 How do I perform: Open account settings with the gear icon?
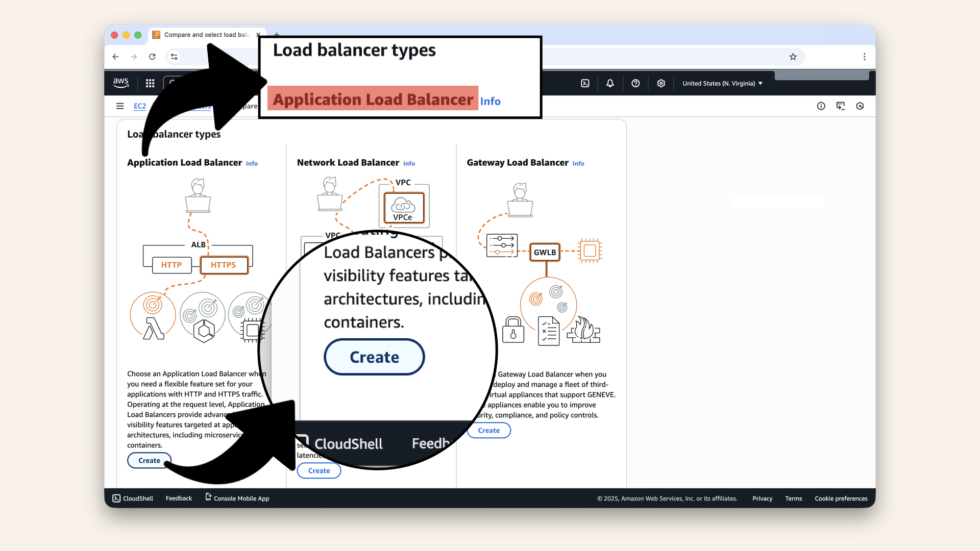point(661,83)
